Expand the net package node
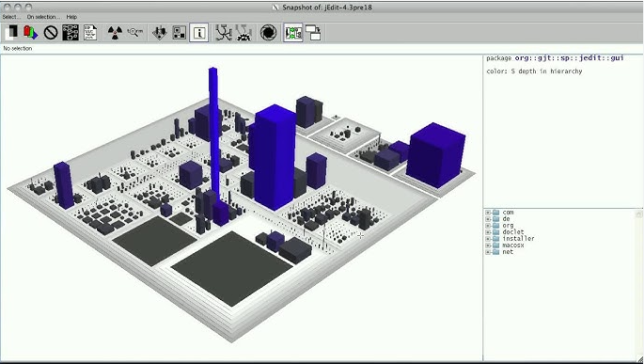Viewport: 644px width, 364px height. click(488, 252)
